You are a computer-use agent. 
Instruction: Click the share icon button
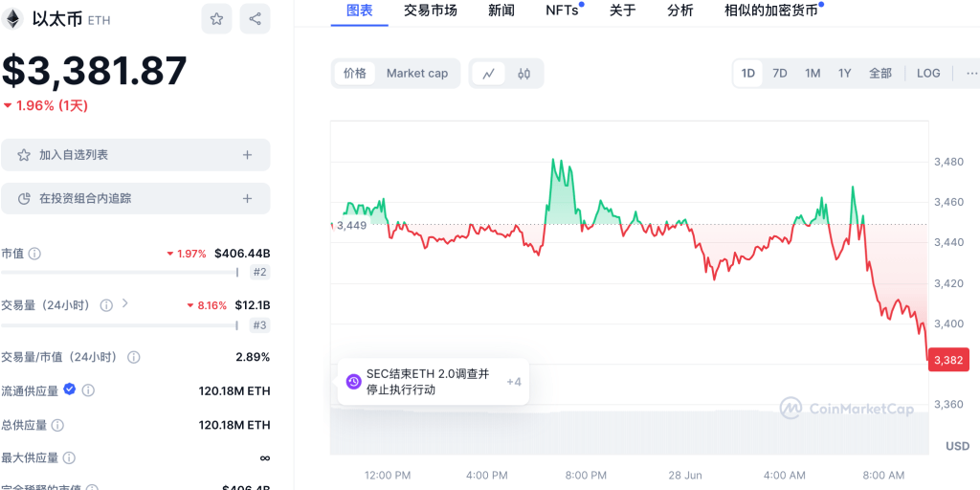tap(255, 19)
